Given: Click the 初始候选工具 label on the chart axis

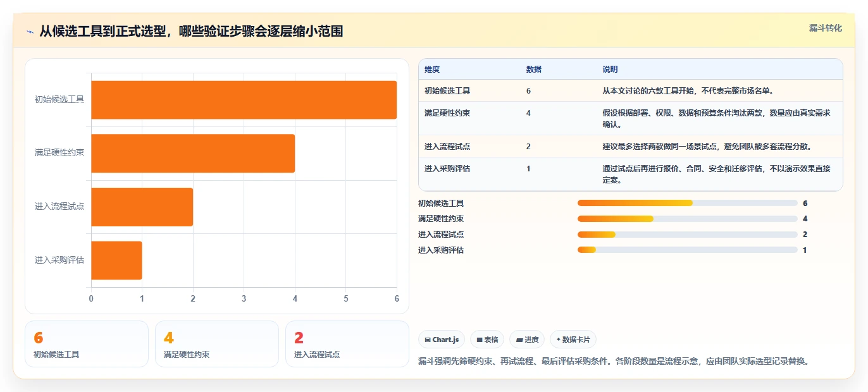Looking at the screenshot, I should pyautogui.click(x=59, y=100).
